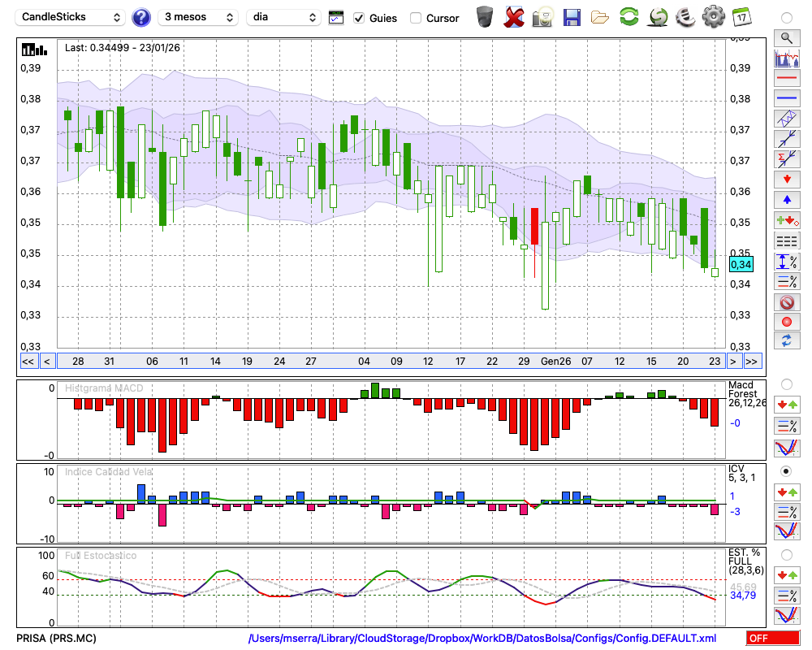Screen dimensions: 812x650
Task: Open the Config.DEFAULT.xml file path link
Action: pos(482,639)
